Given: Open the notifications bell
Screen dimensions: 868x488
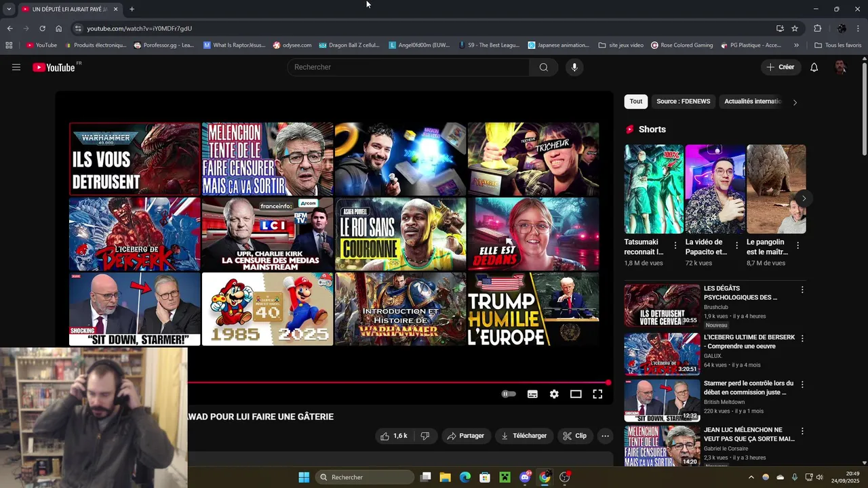Looking at the screenshot, I should click(x=814, y=67).
